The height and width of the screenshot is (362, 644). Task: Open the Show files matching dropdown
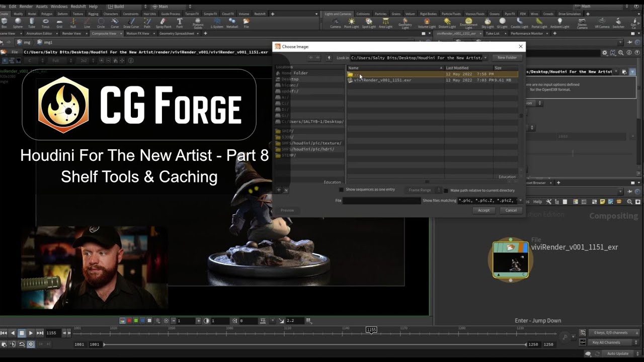[x=520, y=200]
